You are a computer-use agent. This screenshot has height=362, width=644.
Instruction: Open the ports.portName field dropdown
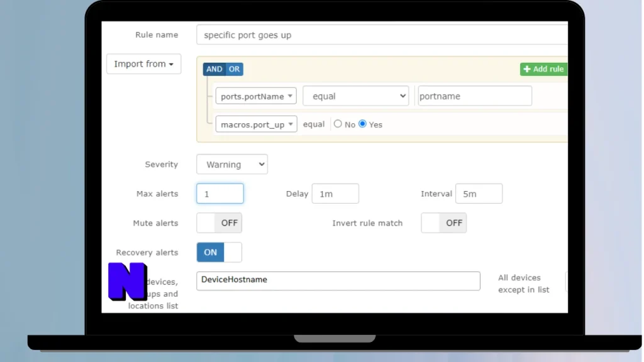click(256, 96)
